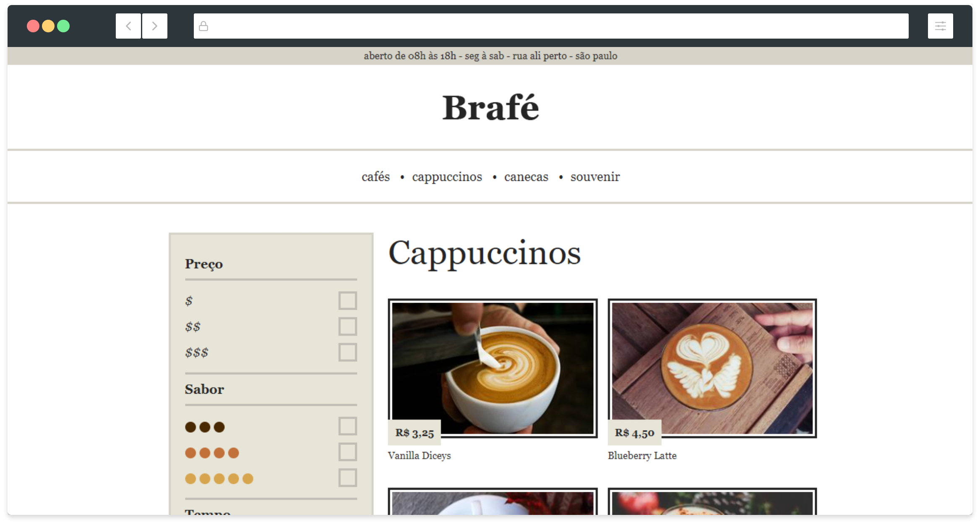Click the green traffic light button
Viewport: 980px width, 525px height.
64,26
